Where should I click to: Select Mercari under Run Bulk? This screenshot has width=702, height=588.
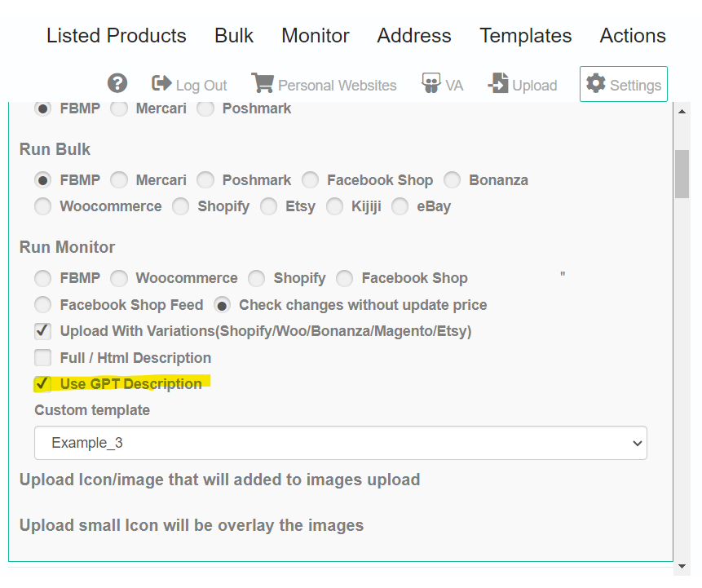pyautogui.click(x=119, y=180)
